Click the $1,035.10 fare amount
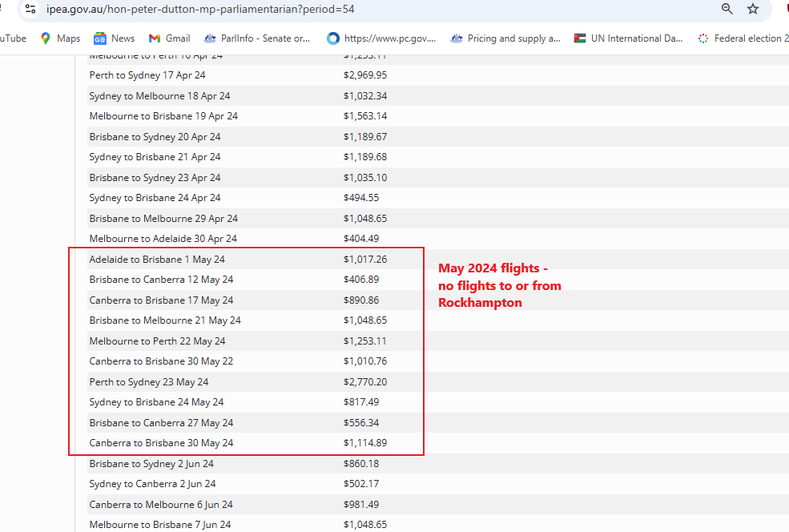Image resolution: width=789 pixels, height=532 pixels. [365, 177]
